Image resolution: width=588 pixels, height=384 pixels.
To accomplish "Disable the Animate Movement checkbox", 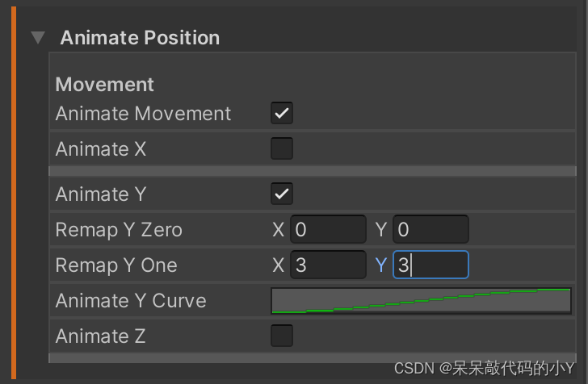I will [282, 114].
